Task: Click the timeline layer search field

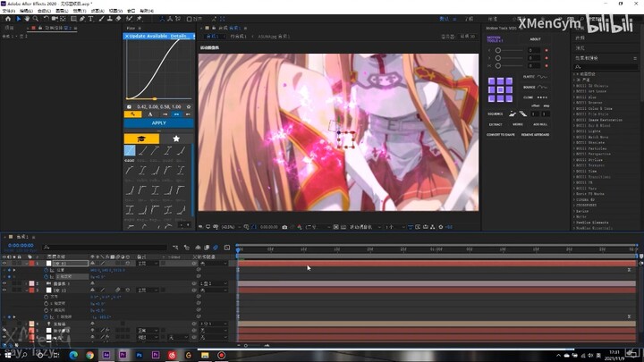Action: [105, 247]
